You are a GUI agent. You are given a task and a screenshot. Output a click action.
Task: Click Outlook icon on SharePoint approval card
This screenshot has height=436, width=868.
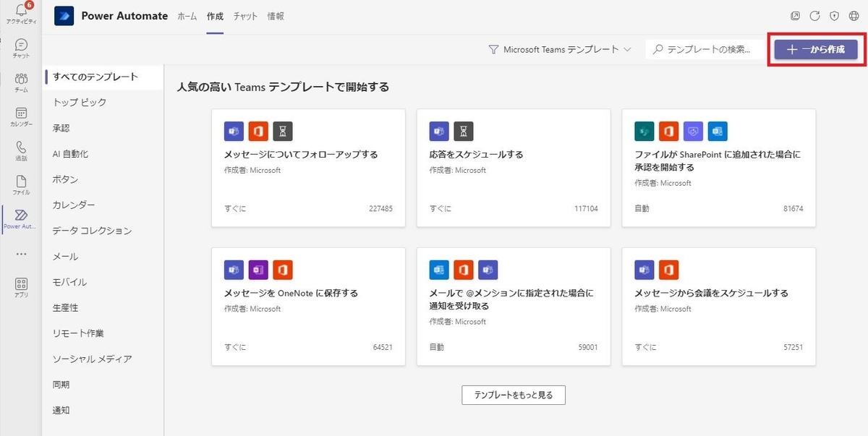718,131
